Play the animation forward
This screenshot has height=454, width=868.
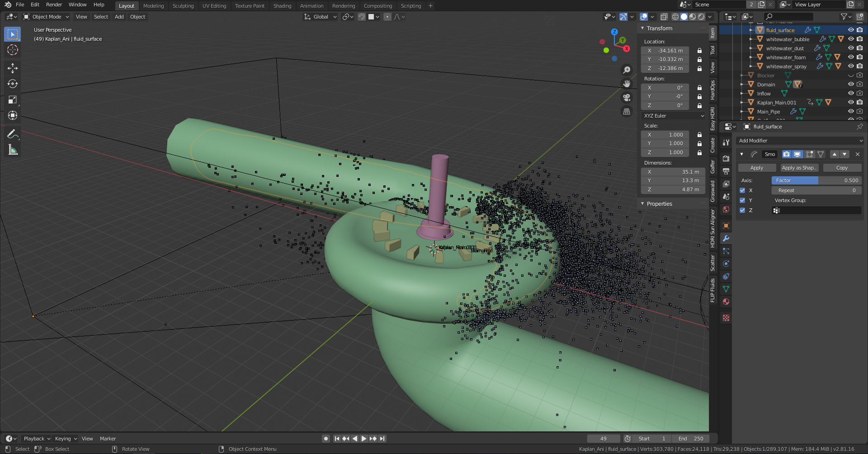[364, 439]
